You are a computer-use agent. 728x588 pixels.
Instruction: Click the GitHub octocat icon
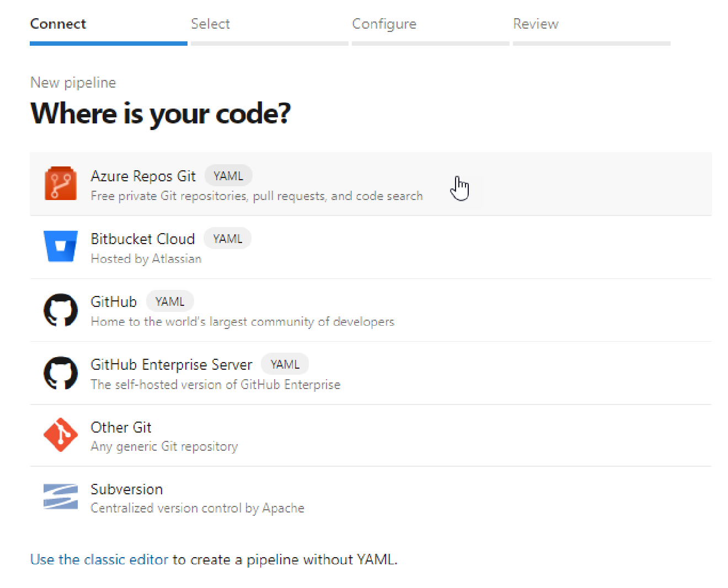[x=61, y=310]
